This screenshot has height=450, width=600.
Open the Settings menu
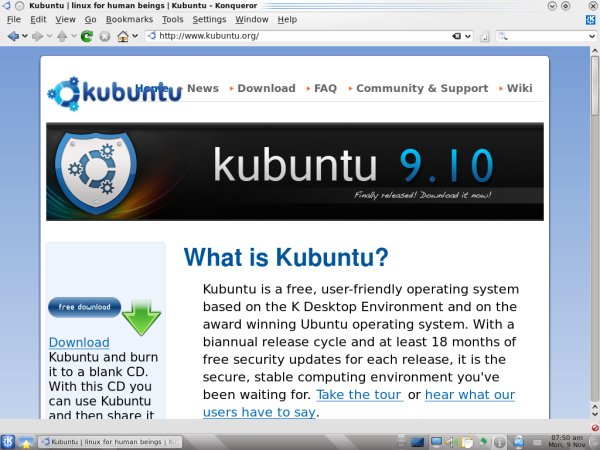209,20
